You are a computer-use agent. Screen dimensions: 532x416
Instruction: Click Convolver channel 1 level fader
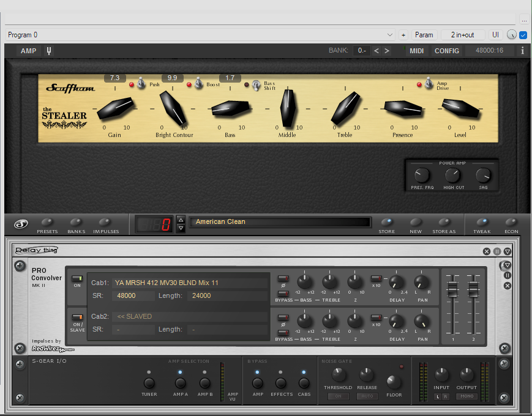452,289
